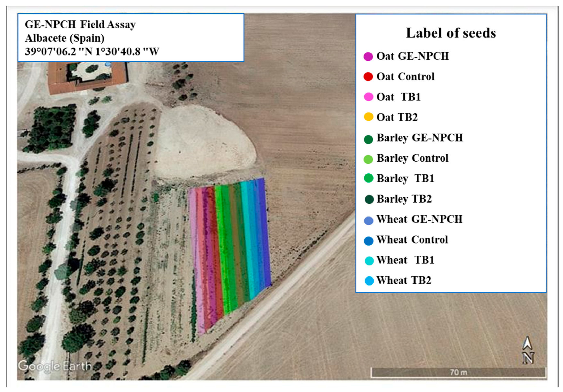
Task: Select the 'Barley GE-NPCH' legend label
Action: (420, 138)
